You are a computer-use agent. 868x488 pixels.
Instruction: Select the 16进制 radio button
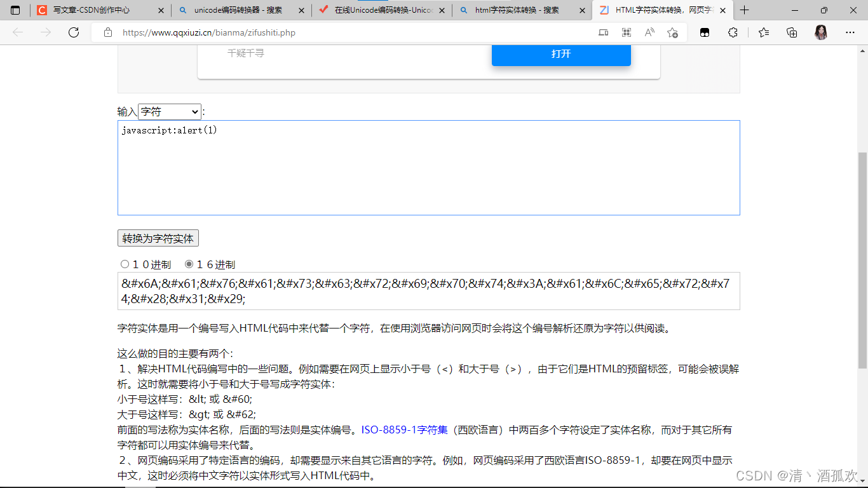(189, 264)
